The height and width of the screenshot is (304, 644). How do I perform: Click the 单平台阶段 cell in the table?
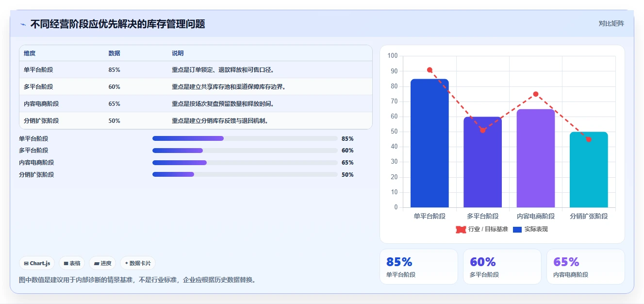click(x=38, y=70)
